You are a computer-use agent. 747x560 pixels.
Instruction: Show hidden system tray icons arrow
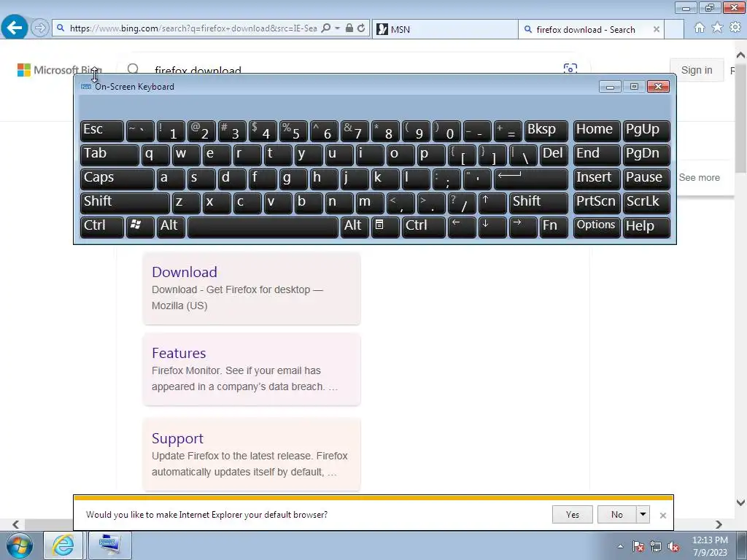coord(620,546)
